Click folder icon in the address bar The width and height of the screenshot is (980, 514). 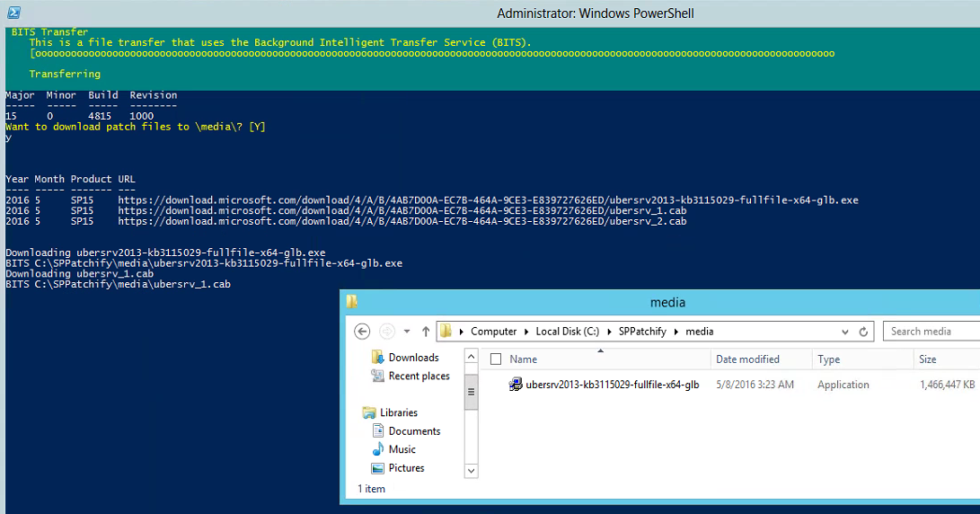click(x=446, y=331)
